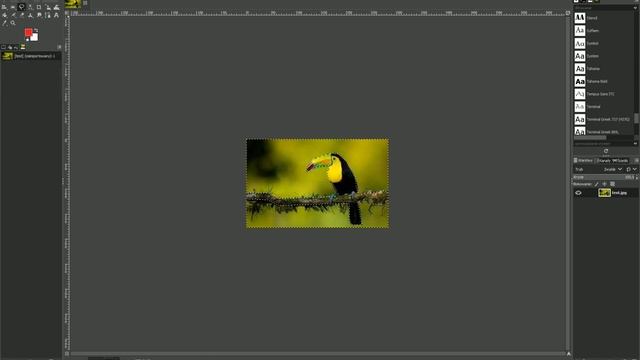The height and width of the screenshot is (360, 640).
Task: Select the toucan layer thumbnail
Action: click(604, 193)
